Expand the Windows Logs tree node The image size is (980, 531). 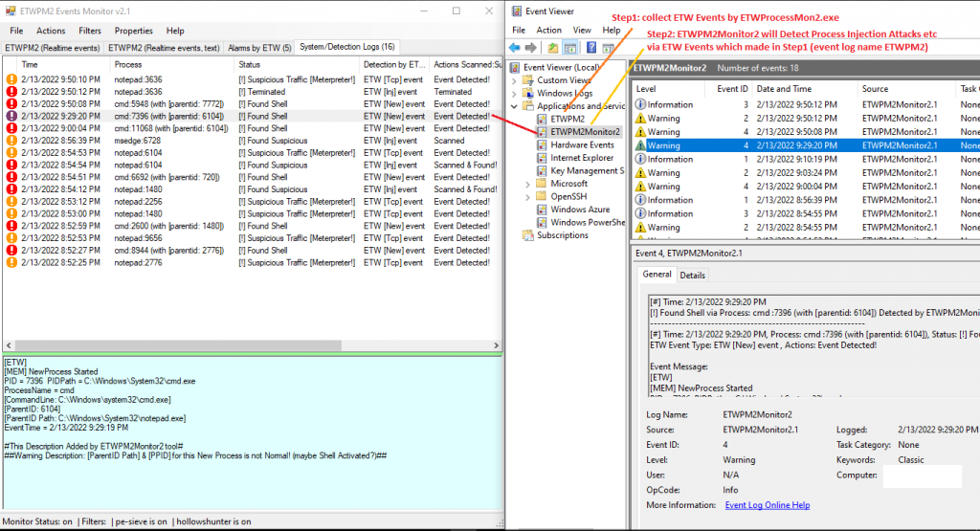pos(514,93)
